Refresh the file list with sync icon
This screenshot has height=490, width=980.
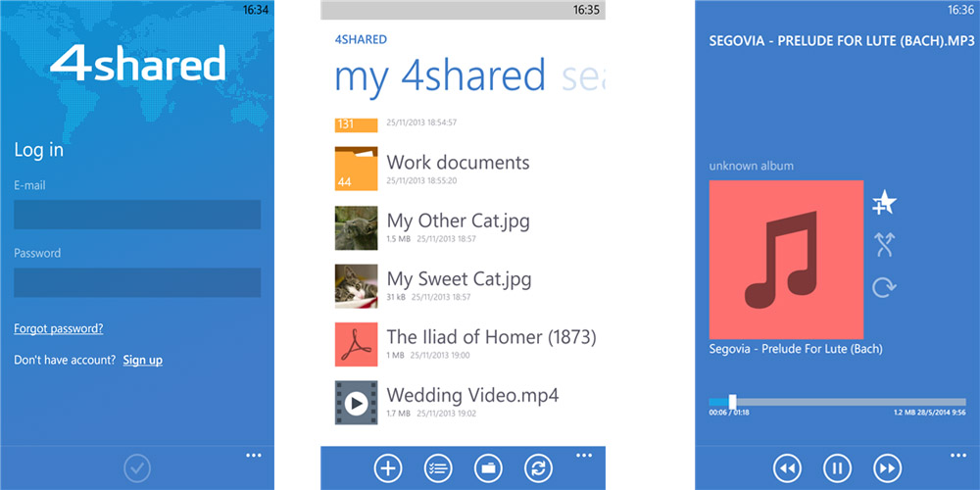point(537,468)
